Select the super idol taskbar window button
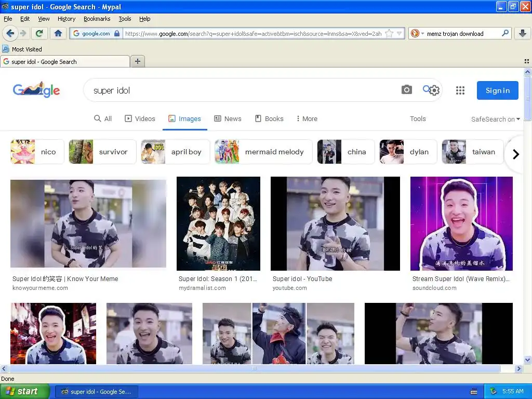Image resolution: width=532 pixels, height=399 pixels. coord(96,392)
